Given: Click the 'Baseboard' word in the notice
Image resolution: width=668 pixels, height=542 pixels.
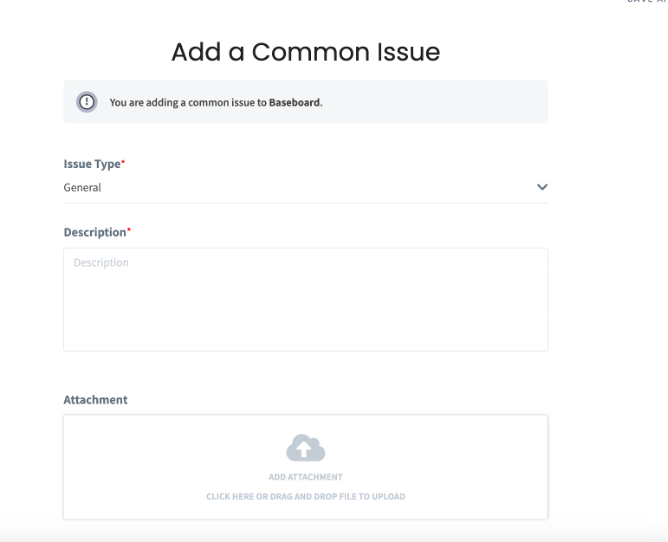Looking at the screenshot, I should coord(294,103).
